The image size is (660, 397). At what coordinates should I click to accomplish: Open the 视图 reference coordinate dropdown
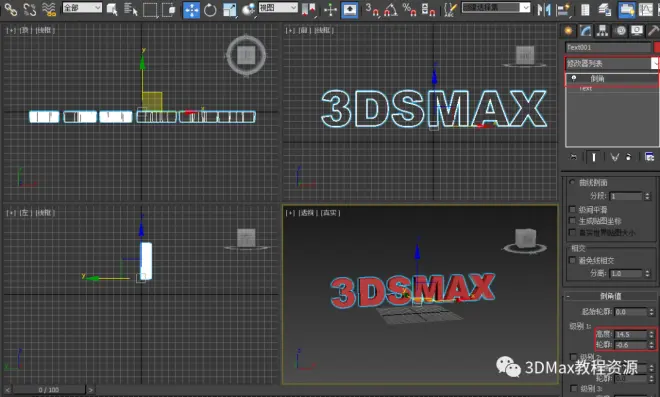[x=278, y=8]
